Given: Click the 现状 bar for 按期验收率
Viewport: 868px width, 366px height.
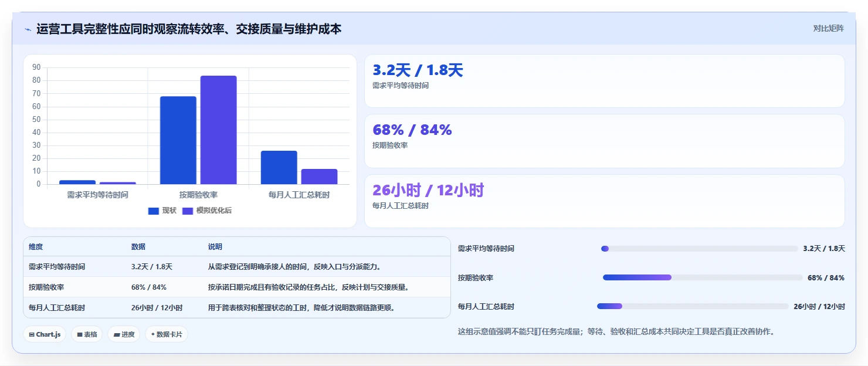Looking at the screenshot, I should [x=178, y=140].
